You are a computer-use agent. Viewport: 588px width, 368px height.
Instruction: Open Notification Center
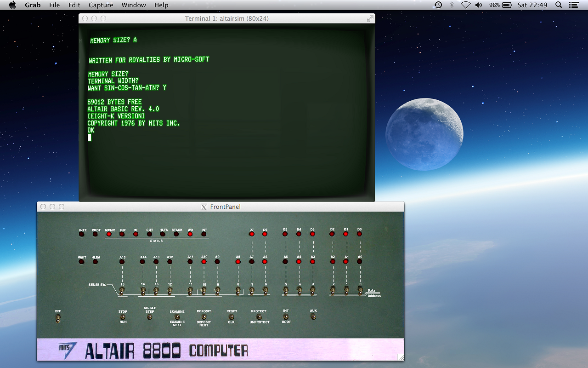tap(573, 5)
